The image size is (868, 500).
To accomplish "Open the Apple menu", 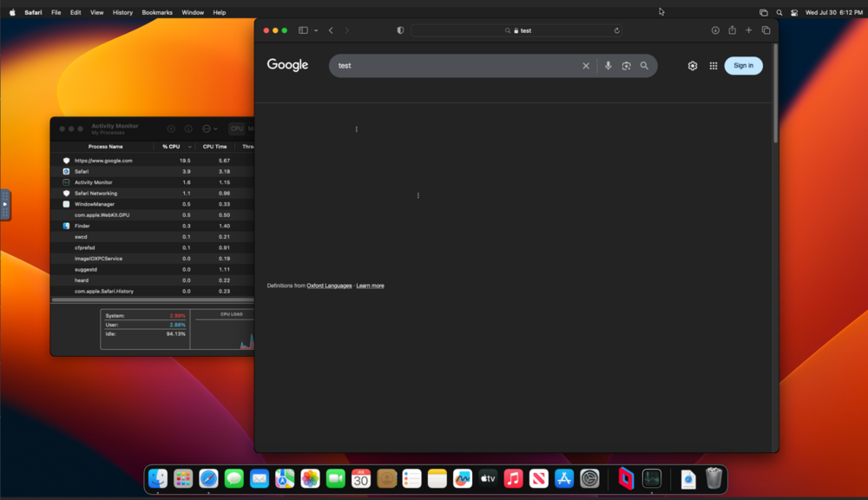I will (12, 12).
